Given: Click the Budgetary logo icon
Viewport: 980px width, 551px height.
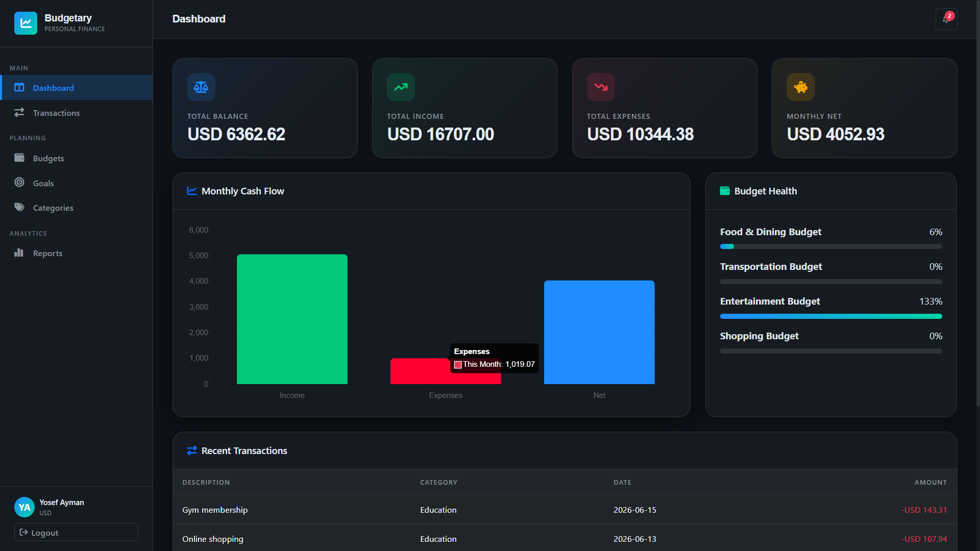Looking at the screenshot, I should click(x=26, y=23).
